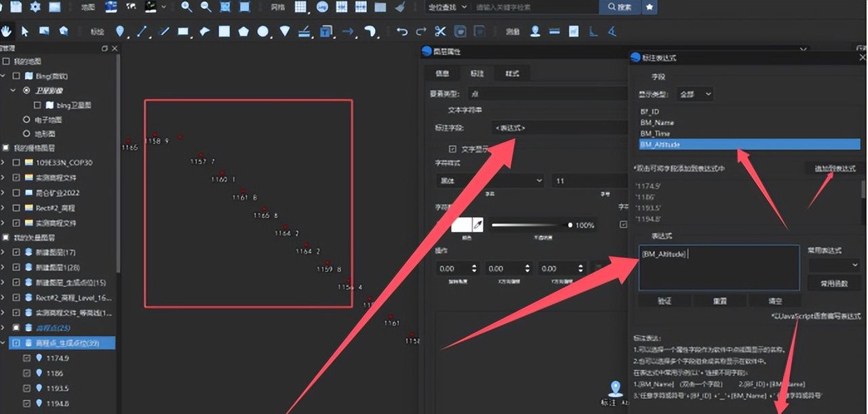
Task: Toggle checkbox for 新建图层(17) layer
Action: click(x=17, y=252)
